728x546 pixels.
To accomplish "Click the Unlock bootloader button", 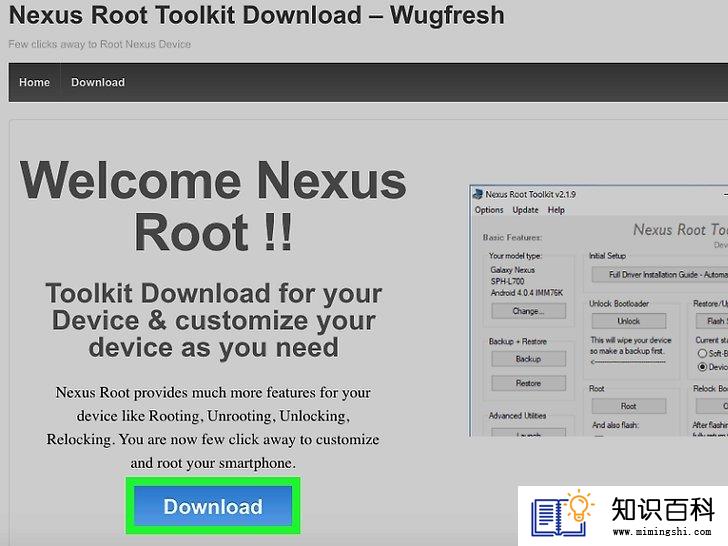I will click(629, 321).
